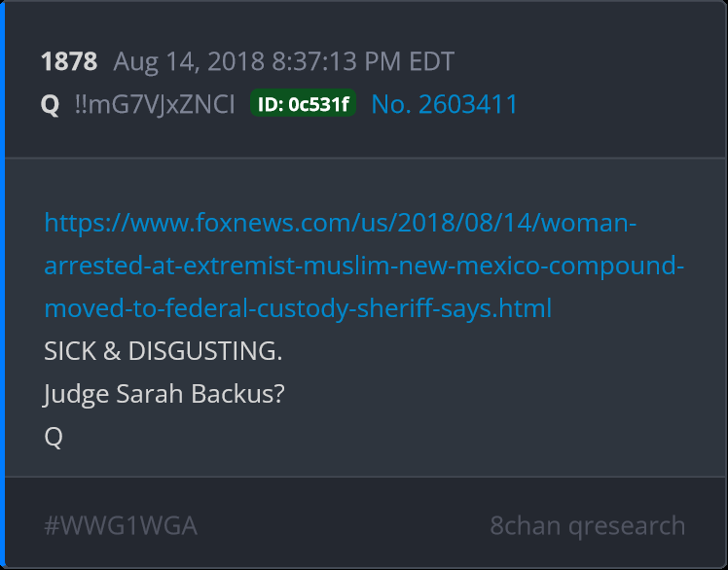Select the bold Q author name in header

pyautogui.click(x=51, y=104)
